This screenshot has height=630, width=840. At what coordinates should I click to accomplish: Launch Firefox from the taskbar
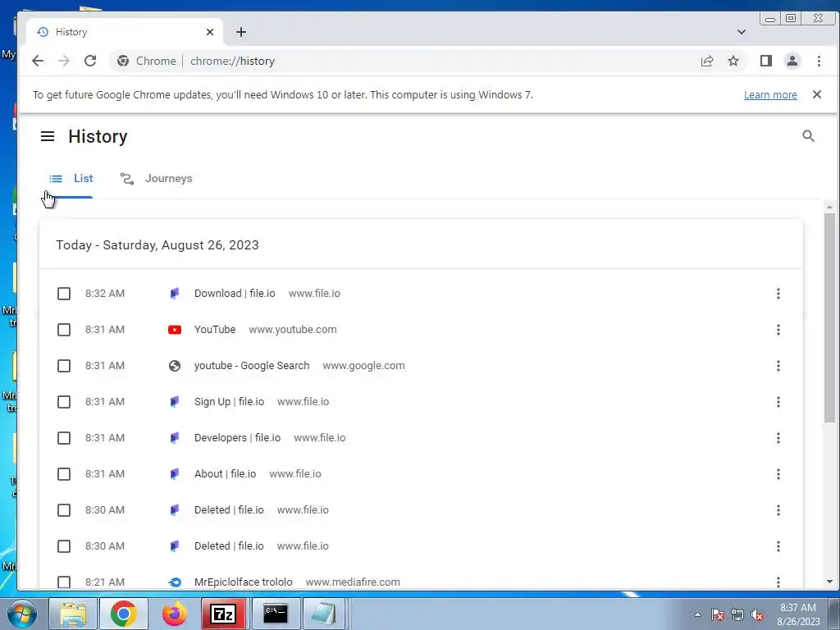(175, 614)
